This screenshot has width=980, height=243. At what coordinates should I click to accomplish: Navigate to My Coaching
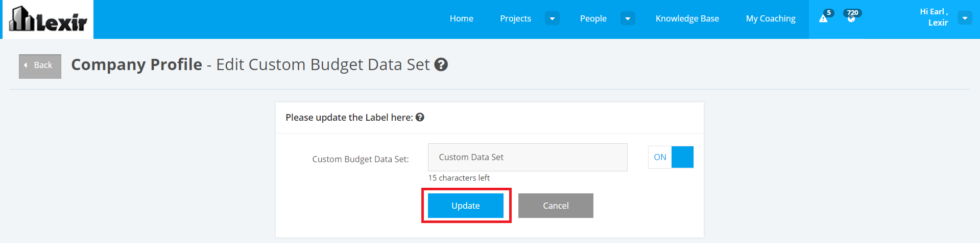pyautogui.click(x=770, y=18)
